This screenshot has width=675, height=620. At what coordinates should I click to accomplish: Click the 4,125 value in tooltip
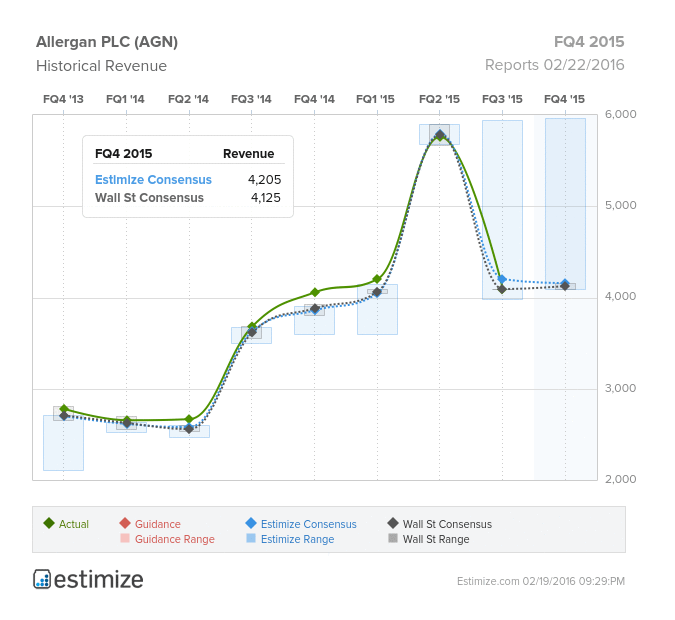tap(266, 198)
